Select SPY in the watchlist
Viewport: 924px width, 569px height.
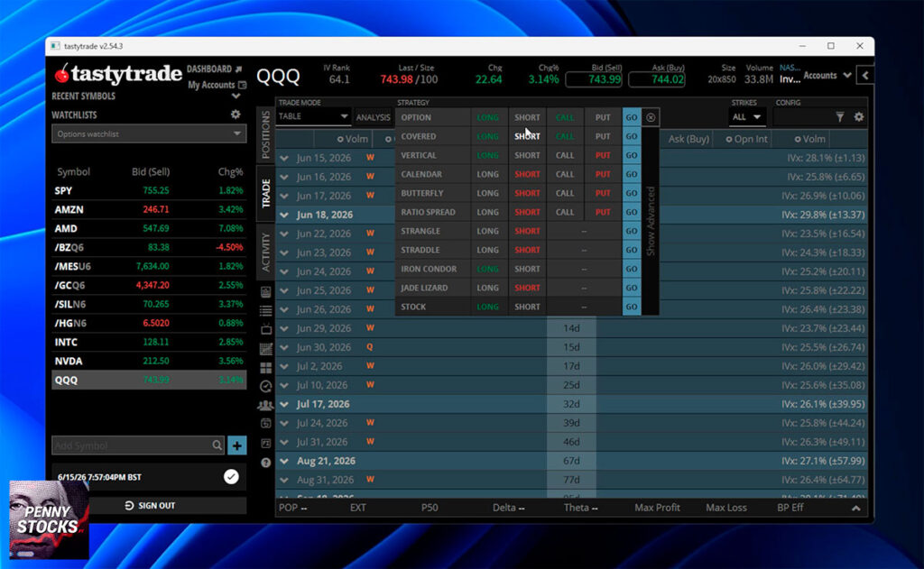(x=149, y=191)
